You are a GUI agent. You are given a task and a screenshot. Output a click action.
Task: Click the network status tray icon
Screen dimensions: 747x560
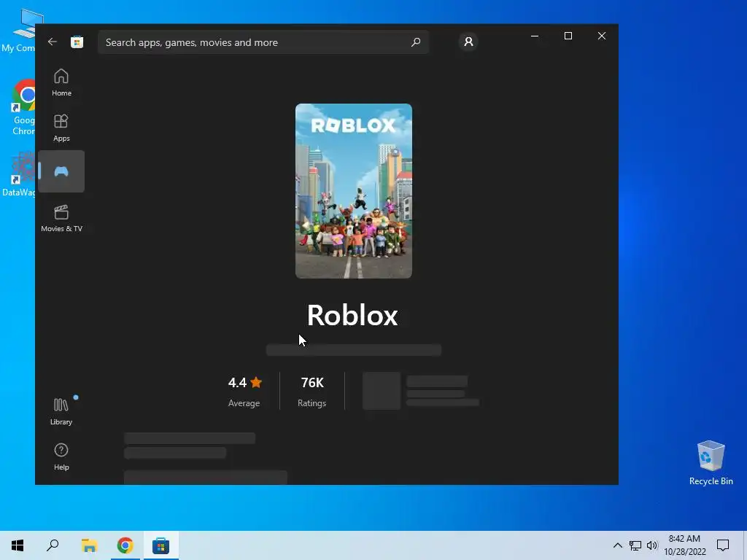click(x=635, y=545)
